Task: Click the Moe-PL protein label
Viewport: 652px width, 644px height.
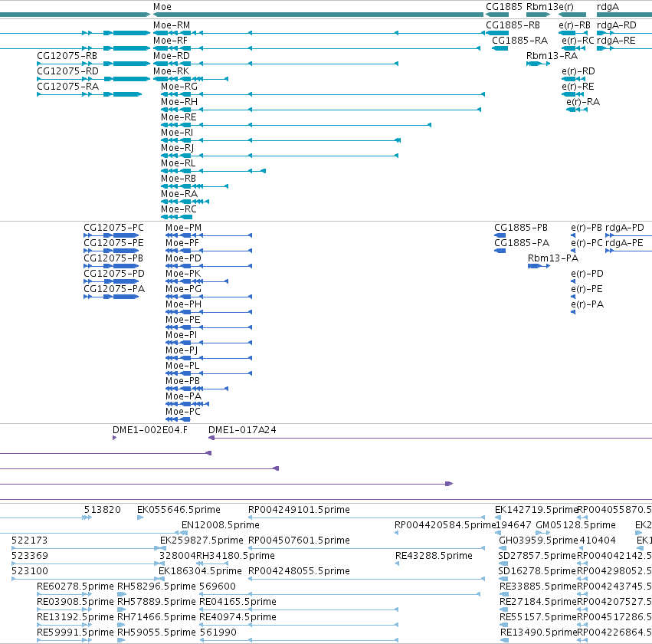Action: (x=182, y=366)
